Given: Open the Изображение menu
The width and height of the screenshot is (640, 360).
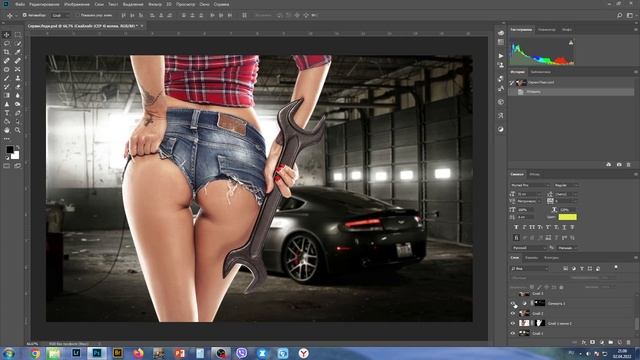Looking at the screenshot, I should click(77, 4).
